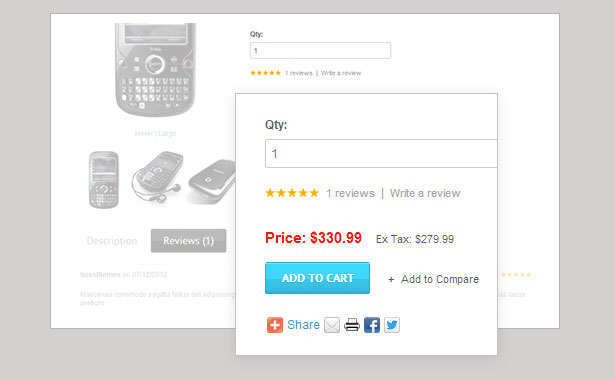Click the Large image view link
This screenshot has width=615, height=380.
click(x=167, y=133)
